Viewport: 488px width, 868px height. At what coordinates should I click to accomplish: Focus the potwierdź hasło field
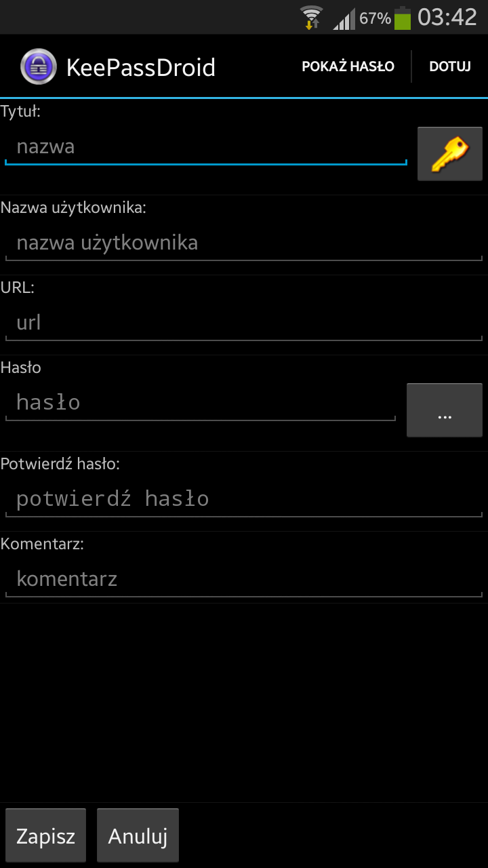pyautogui.click(x=244, y=499)
